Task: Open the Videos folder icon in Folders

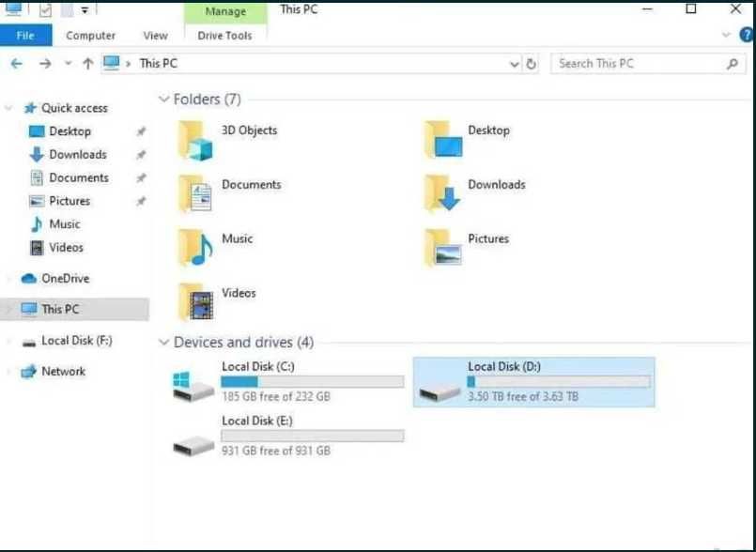Action: [x=195, y=302]
